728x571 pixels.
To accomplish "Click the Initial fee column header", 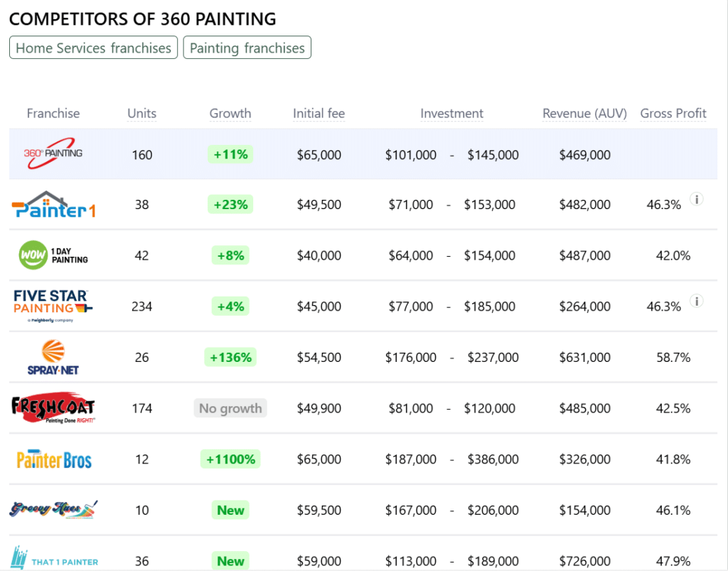I will pos(319,113).
